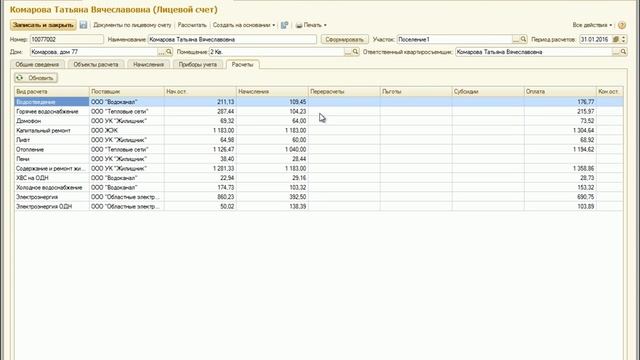This screenshot has height=360, width=640.
Task: Click Рассчитать command
Action: [192, 25]
